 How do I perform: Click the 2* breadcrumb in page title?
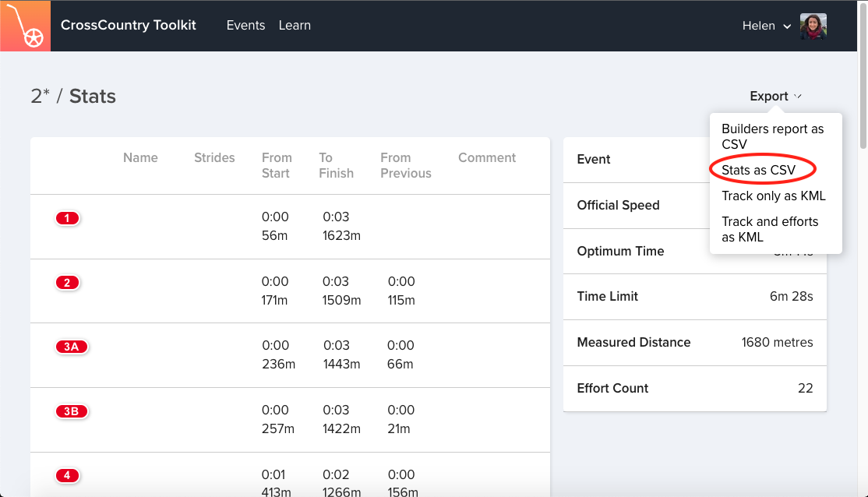(x=41, y=97)
